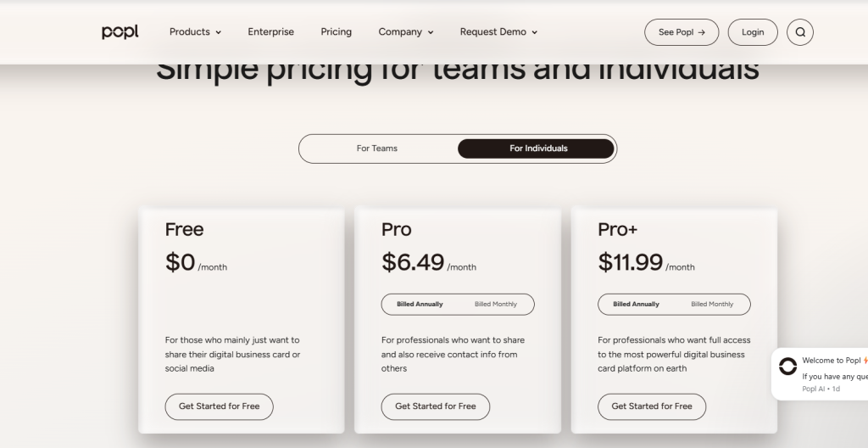
Task: Select For Individuals pricing toggle
Action: 538,148
